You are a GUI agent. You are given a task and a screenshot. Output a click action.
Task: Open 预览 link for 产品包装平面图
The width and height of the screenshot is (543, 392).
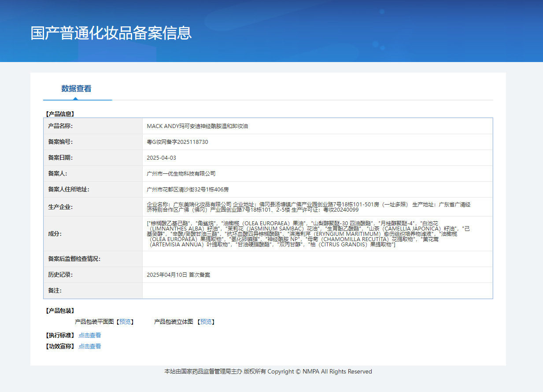pos(125,322)
